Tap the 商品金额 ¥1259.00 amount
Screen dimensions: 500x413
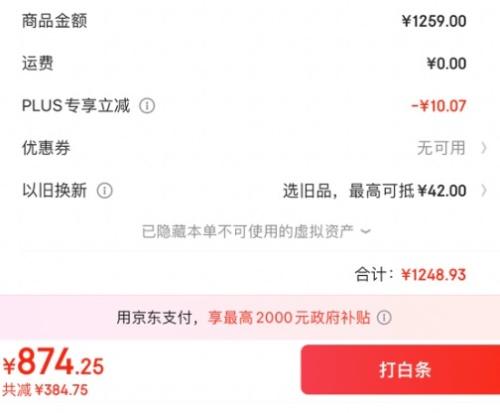click(434, 21)
